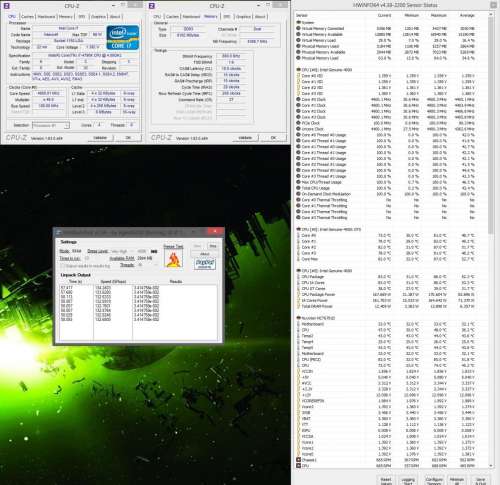Click the Core Speed value in CPU-Z
The width and height of the screenshot is (500, 485).
[49, 93]
